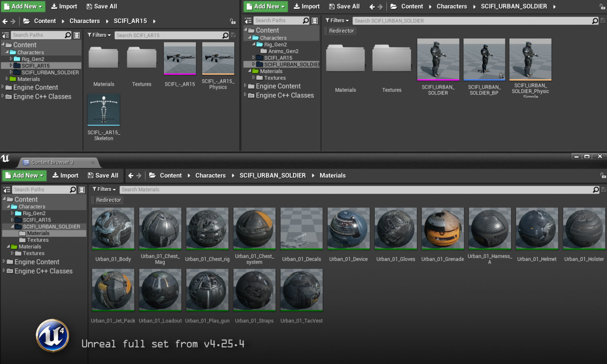Expand Rig_Gen2 folder in Content Browser 3 tree
Viewport: 607px width, 364px height.
coord(12,213)
